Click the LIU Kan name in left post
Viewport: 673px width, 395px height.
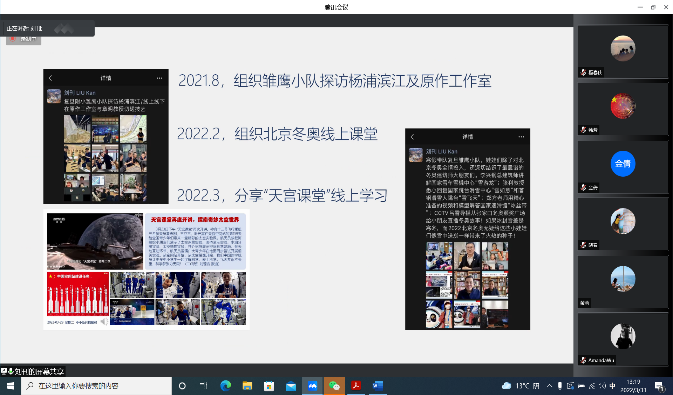pyautogui.click(x=79, y=92)
